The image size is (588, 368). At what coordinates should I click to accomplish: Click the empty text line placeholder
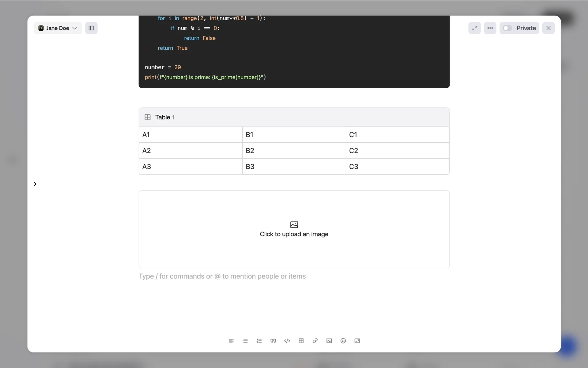click(222, 276)
